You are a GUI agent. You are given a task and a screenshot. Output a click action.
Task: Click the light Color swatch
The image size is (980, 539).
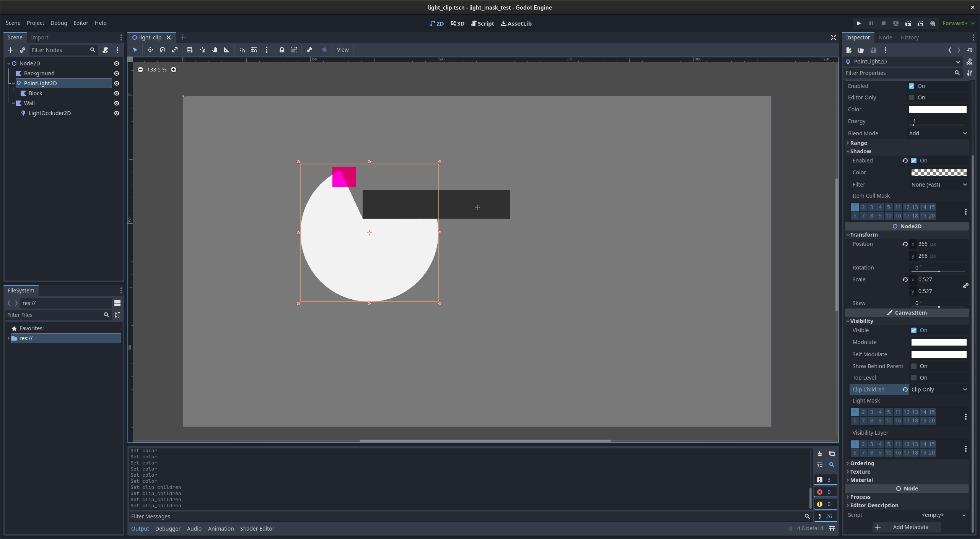pyautogui.click(x=938, y=109)
